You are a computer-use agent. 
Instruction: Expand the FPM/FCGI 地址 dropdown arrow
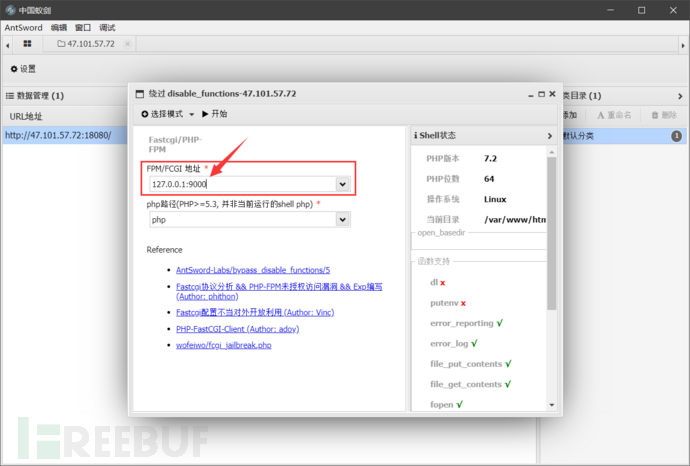(343, 184)
